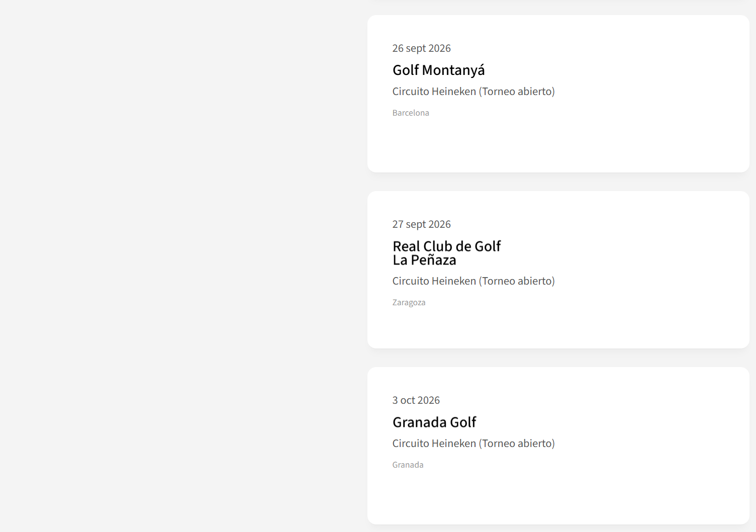This screenshot has width=756, height=532.
Task: Click Torneo abierto text in Granada card
Action: pyautogui.click(x=517, y=444)
